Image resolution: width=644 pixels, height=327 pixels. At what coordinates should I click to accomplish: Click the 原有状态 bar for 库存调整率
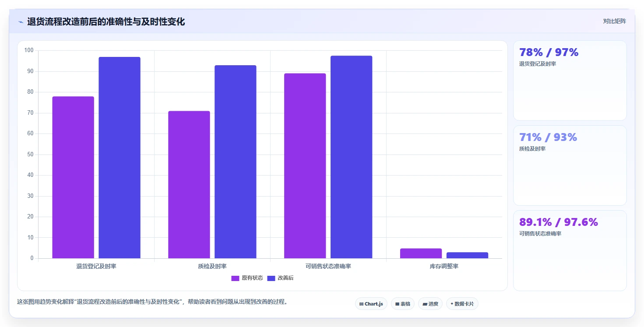[421, 253]
